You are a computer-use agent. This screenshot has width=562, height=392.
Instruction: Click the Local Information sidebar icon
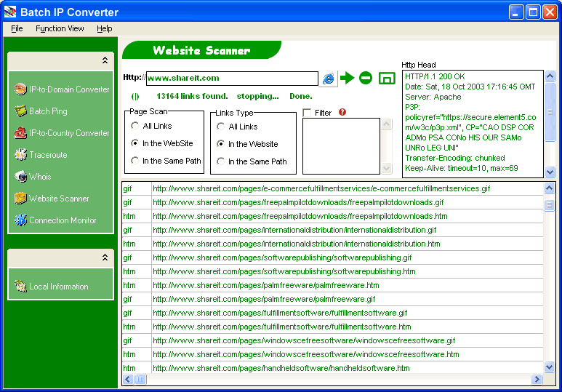tap(20, 287)
